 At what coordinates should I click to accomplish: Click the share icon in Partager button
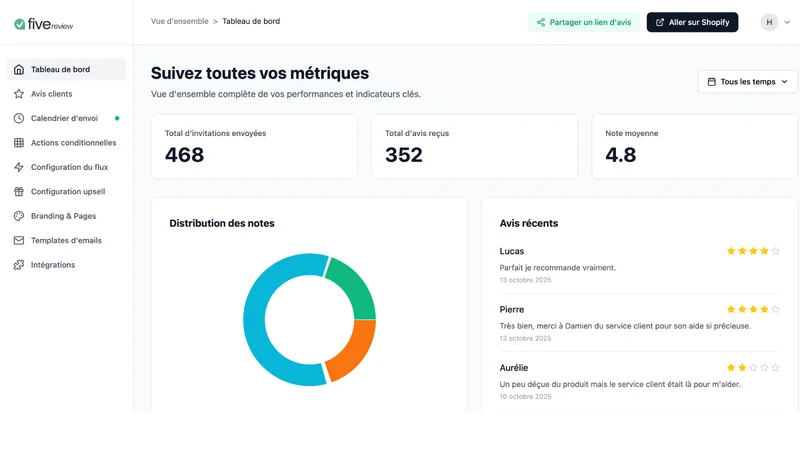click(x=541, y=22)
